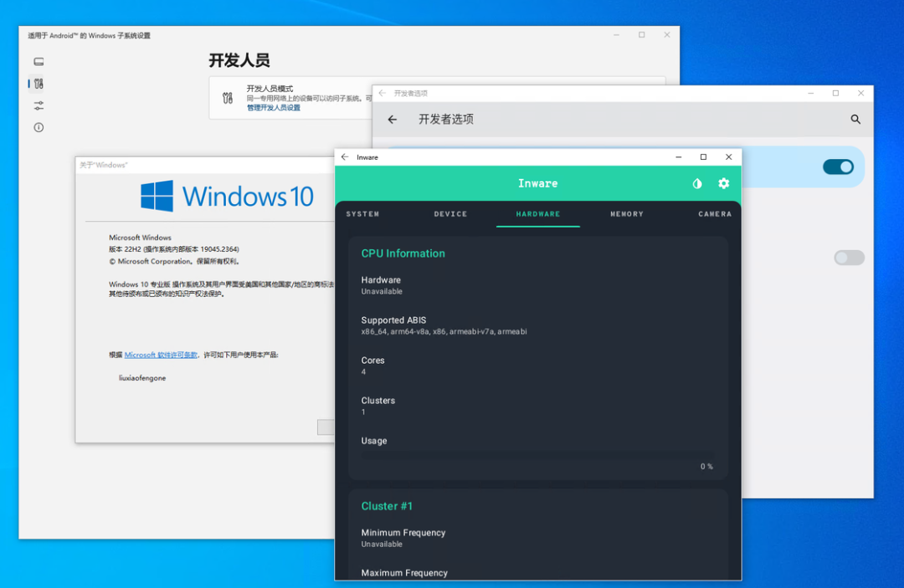Select the HARDWARE tab
904x588 pixels.
pyautogui.click(x=538, y=213)
